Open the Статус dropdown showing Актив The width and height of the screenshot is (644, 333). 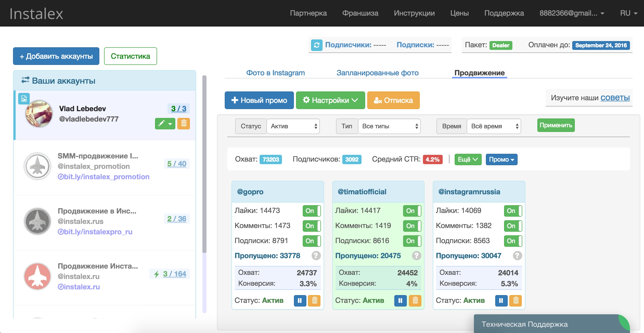coord(293,126)
